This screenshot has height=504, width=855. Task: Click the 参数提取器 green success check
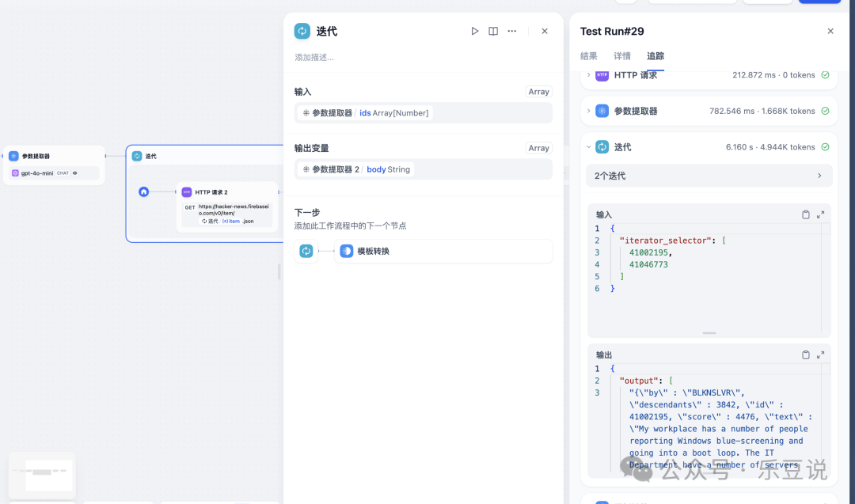(825, 111)
